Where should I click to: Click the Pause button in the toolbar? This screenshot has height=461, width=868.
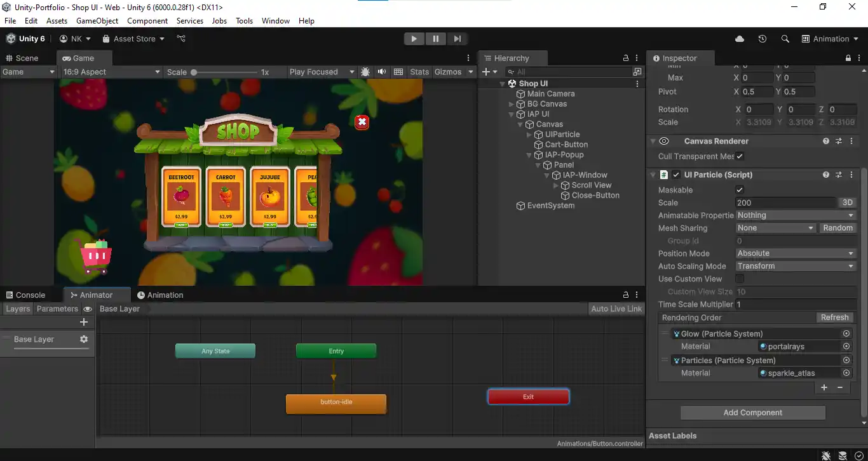click(x=436, y=39)
